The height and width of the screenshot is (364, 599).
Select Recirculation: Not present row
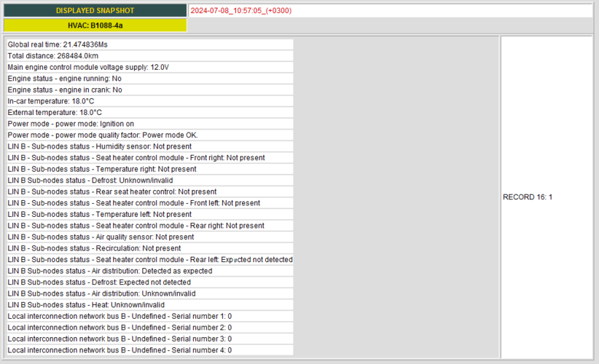(150, 248)
